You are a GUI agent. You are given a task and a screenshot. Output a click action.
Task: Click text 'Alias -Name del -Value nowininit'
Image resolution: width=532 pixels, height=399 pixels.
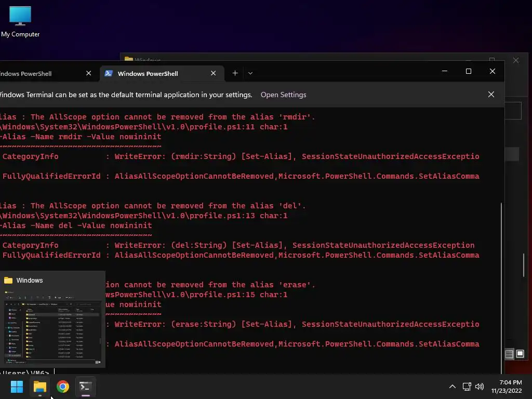[76, 225]
